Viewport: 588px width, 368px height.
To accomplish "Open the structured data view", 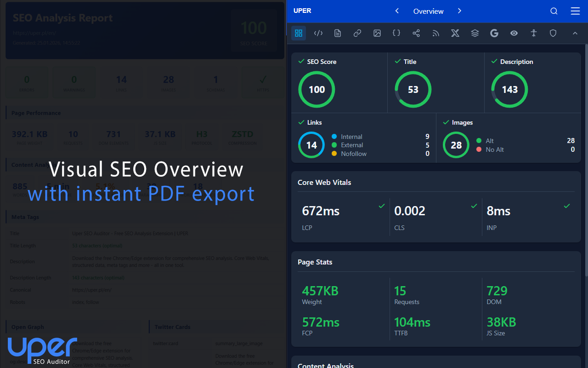I will point(396,33).
